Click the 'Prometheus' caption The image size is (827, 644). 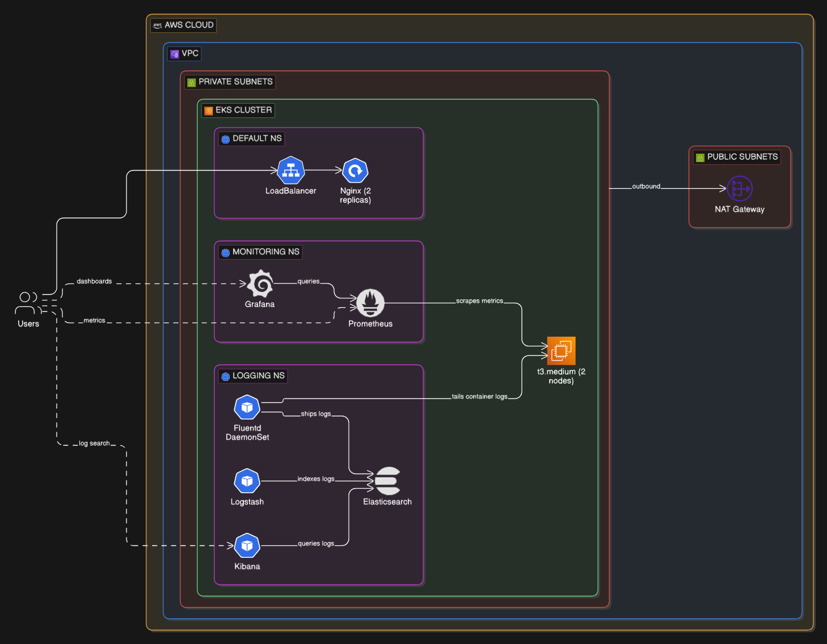[370, 324]
